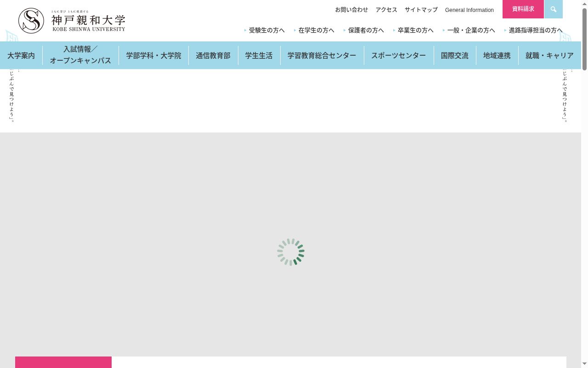This screenshot has width=588, height=368.
Task: Open the 国際交流 menu
Action: [x=455, y=55]
